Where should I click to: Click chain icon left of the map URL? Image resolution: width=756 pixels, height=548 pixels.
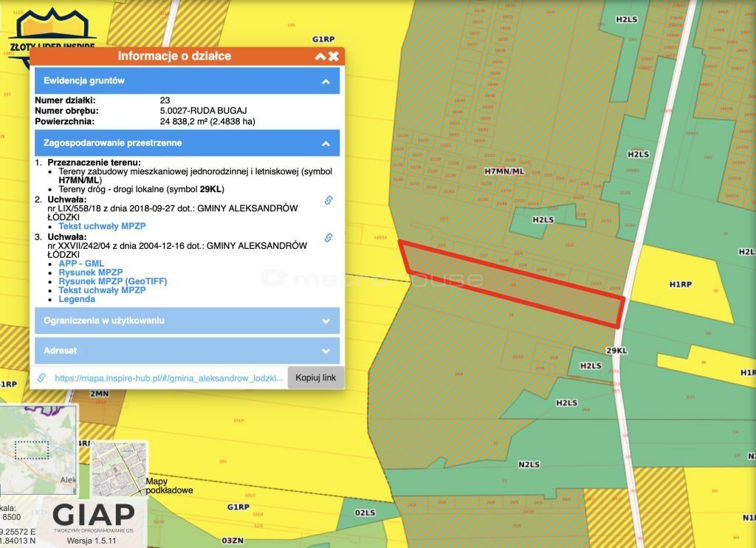[42, 377]
